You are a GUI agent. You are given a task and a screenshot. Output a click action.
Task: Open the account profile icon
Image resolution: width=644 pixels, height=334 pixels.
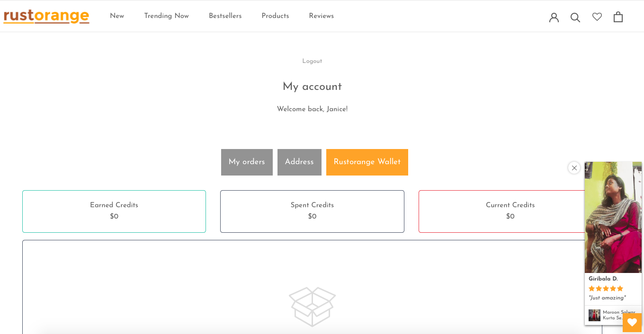554,17
